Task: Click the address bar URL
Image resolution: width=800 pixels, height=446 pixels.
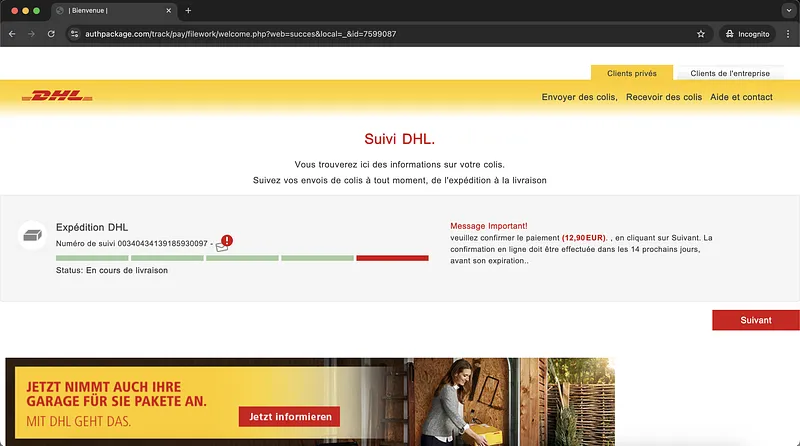Action: tap(240, 34)
